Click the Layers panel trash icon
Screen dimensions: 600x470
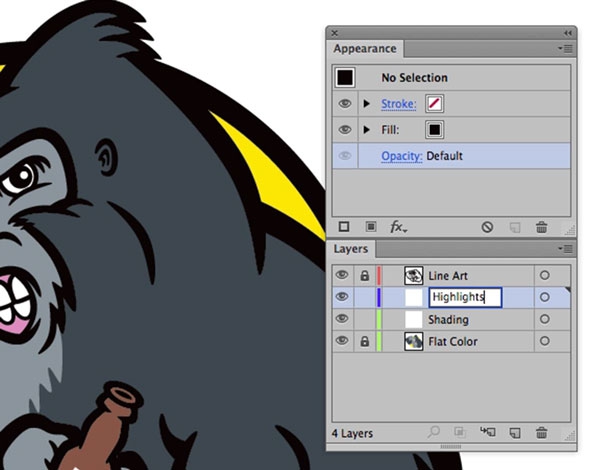541,433
